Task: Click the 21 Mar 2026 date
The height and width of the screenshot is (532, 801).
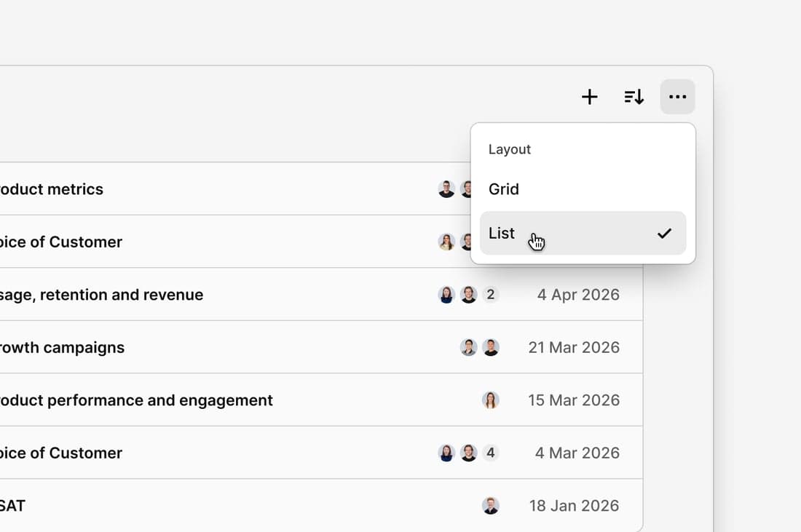Action: pyautogui.click(x=574, y=347)
